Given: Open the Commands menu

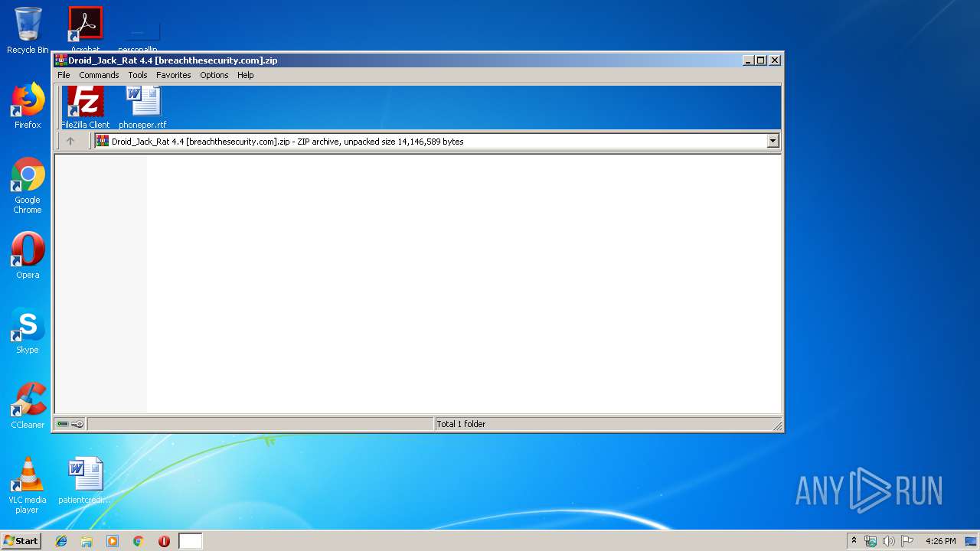Looking at the screenshot, I should click(x=99, y=75).
